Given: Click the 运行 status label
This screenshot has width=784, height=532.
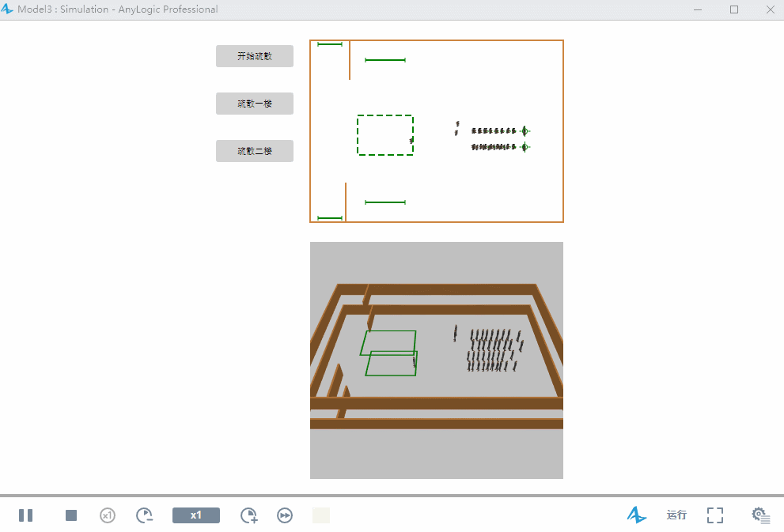Looking at the screenshot, I should 676,515.
